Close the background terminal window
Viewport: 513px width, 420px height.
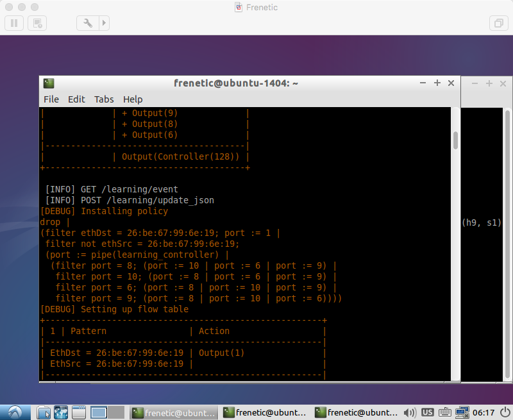(x=503, y=84)
